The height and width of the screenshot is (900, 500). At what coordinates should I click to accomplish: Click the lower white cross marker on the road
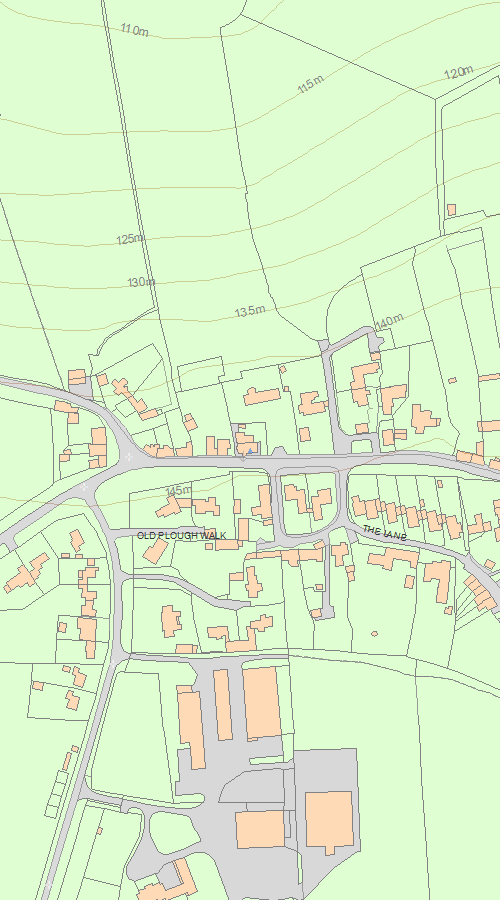point(85,487)
